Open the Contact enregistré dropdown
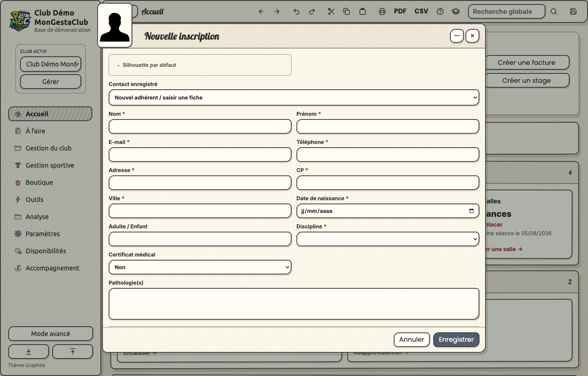588x376 pixels. pos(294,97)
